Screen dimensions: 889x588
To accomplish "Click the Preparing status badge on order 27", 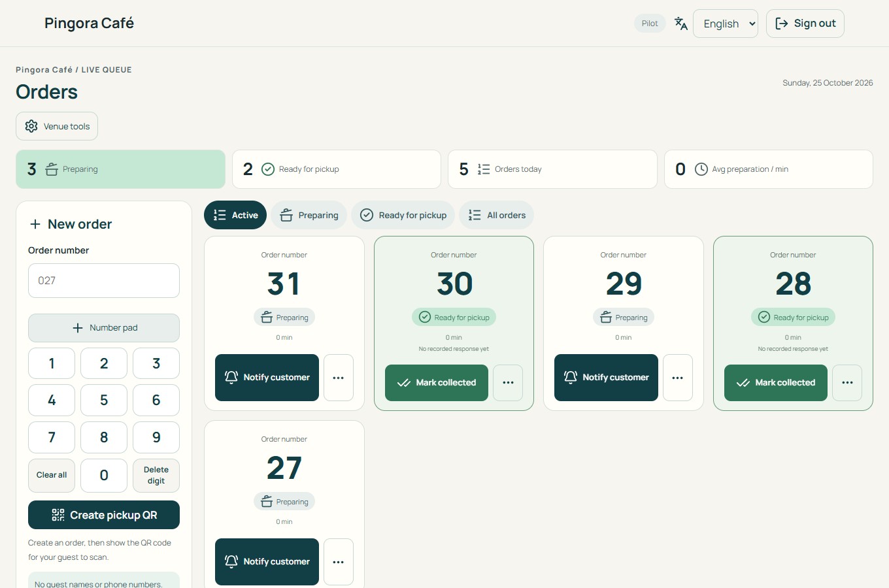I will click(284, 502).
